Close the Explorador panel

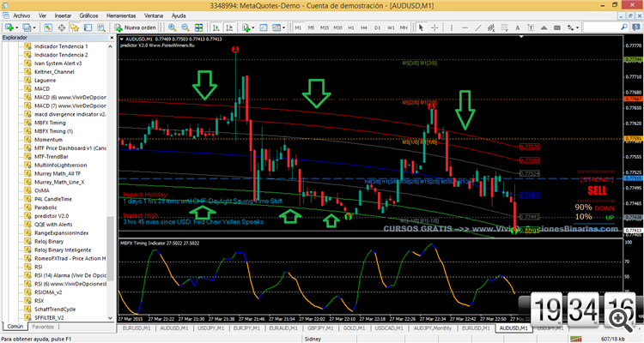(112, 38)
